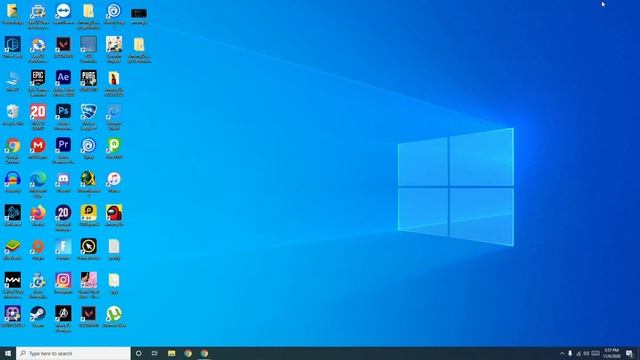Image resolution: width=640 pixels, height=360 pixels.
Task: Open the PUBG Lite desktop icon
Action: click(x=89, y=78)
